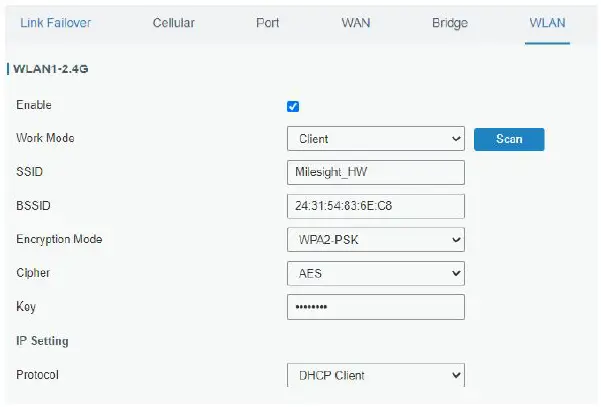Click the IP Setting section label
The image size is (601, 407).
pos(42,341)
